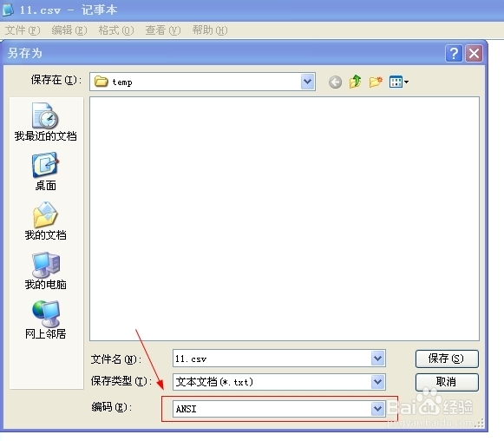Select 网上邻居 network places icon
The image size is (504, 441).
(x=45, y=319)
